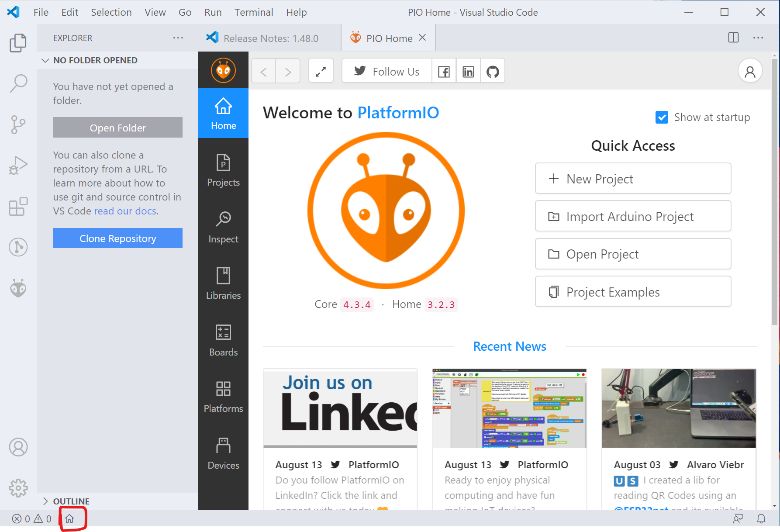
Task: Uncheck Show at startup checkbox
Action: tap(662, 117)
